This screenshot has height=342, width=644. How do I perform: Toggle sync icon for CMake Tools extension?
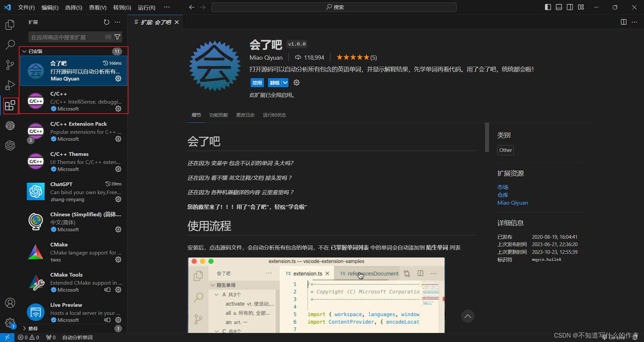107,290
